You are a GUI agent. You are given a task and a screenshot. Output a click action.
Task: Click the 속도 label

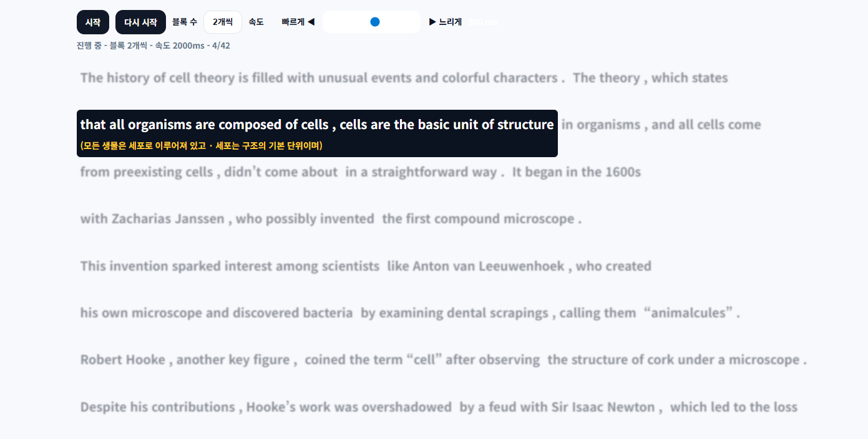coord(256,22)
